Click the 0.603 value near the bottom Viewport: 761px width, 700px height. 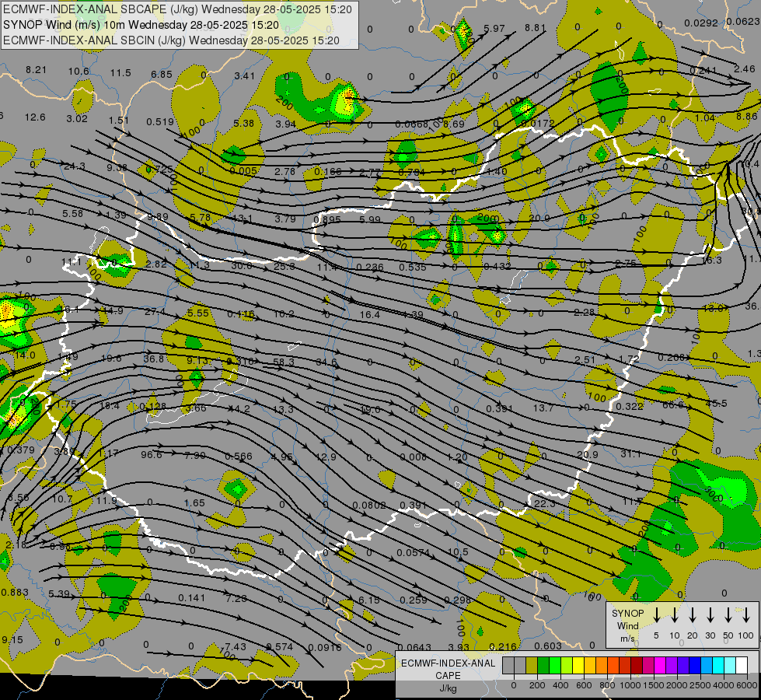pos(548,646)
